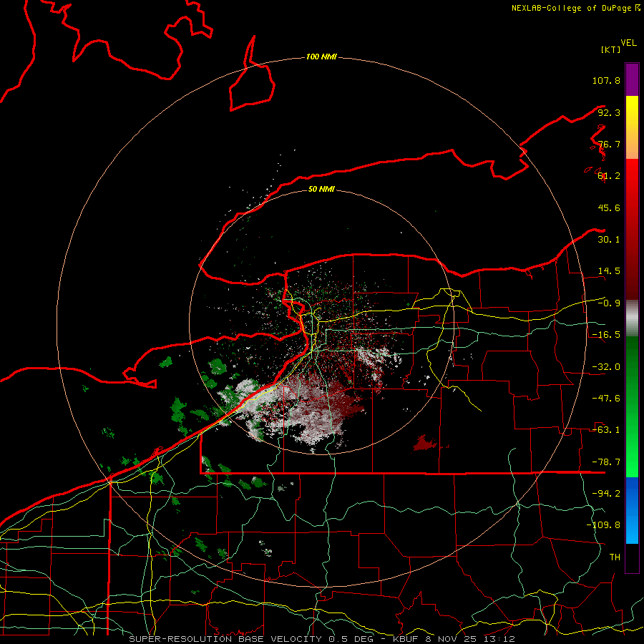Screen dimensions: 644x644
Task: Click the -63.1 velocity scale value
Action: point(606,430)
